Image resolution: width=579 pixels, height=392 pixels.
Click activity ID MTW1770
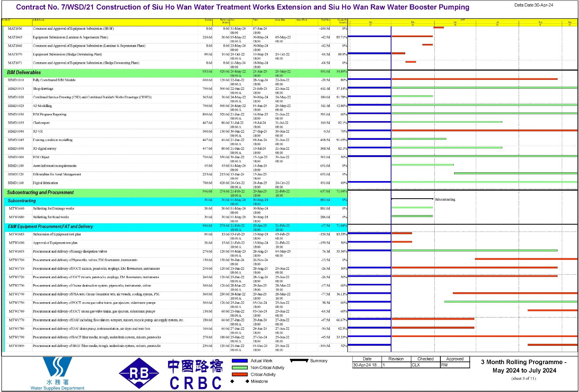coord(16,320)
